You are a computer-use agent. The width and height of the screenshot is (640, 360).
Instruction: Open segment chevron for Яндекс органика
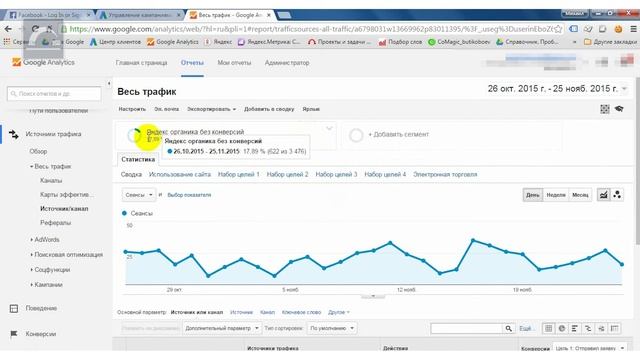pyautogui.click(x=329, y=129)
